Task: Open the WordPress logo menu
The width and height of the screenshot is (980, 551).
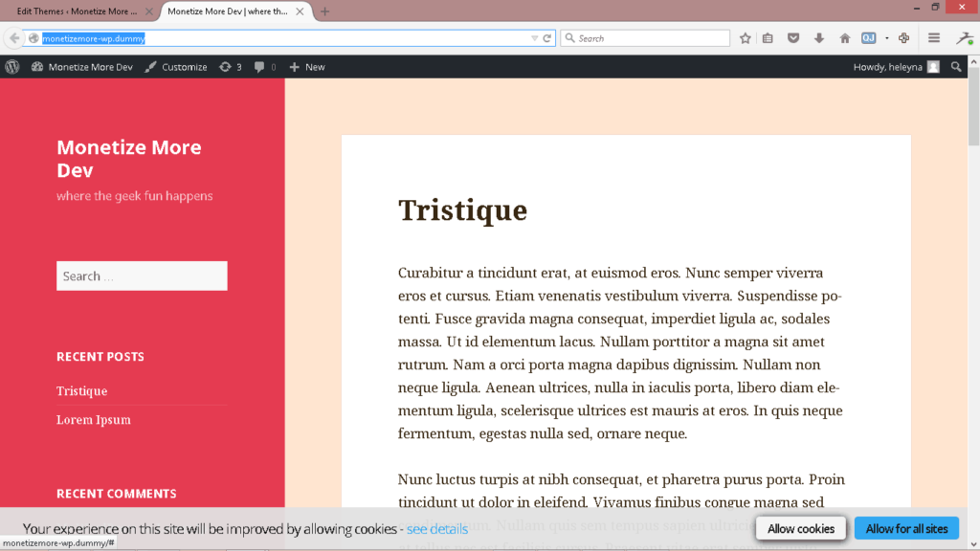Action: [12, 67]
